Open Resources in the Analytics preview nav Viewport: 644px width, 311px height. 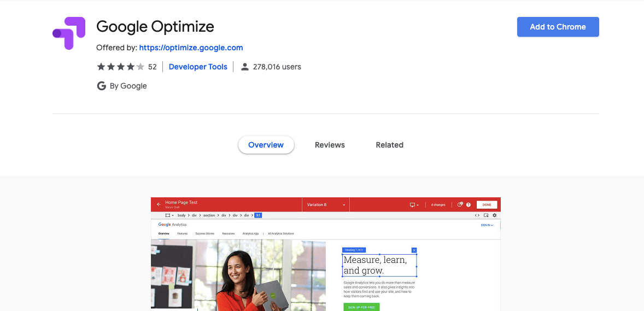coord(229,233)
